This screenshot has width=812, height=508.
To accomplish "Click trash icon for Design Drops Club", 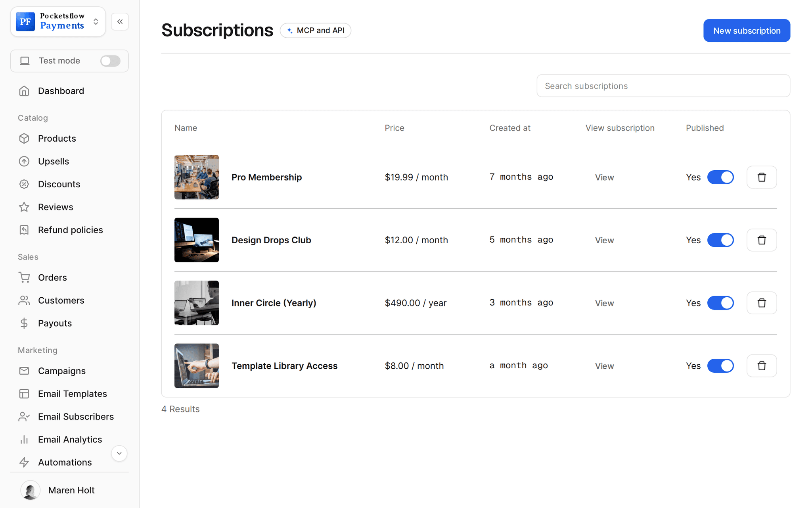I will (x=762, y=240).
